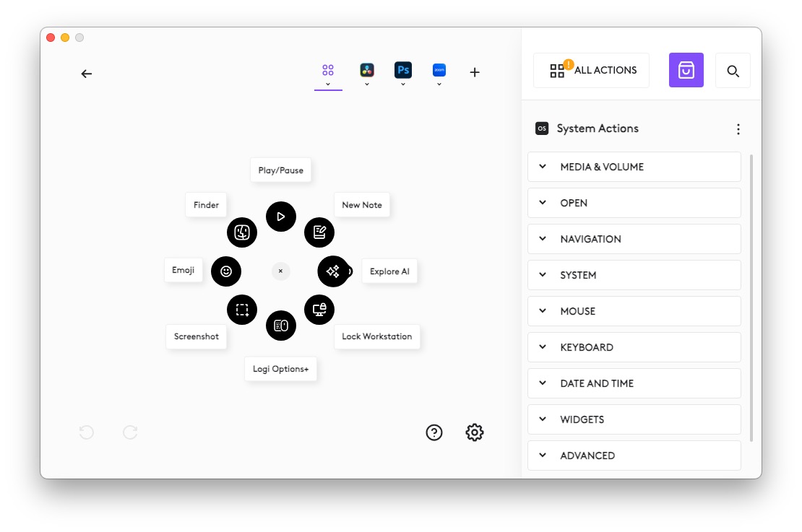
Task: Click the ALL ACTIONS button
Action: tap(591, 71)
